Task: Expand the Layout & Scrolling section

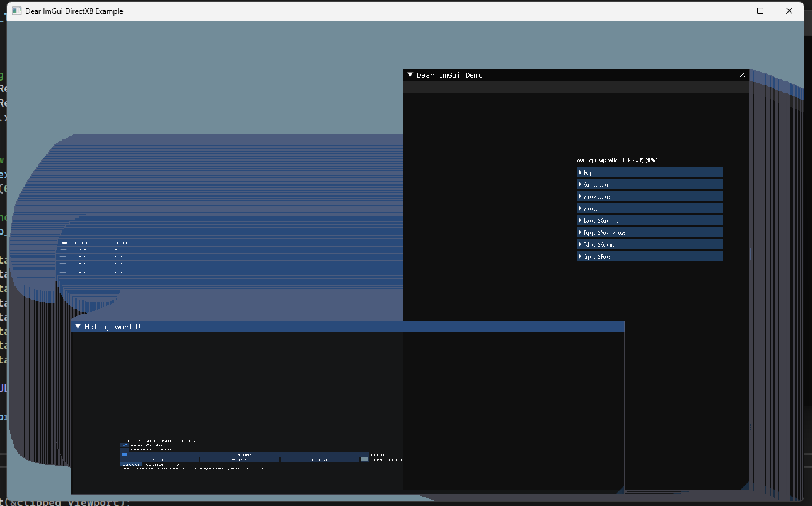Action: 649,220
